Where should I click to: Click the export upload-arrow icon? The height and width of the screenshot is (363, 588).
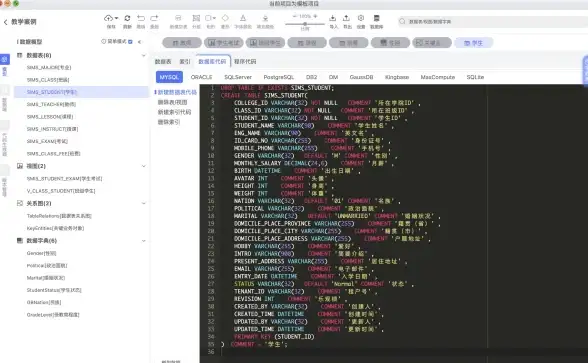tap(346, 18)
